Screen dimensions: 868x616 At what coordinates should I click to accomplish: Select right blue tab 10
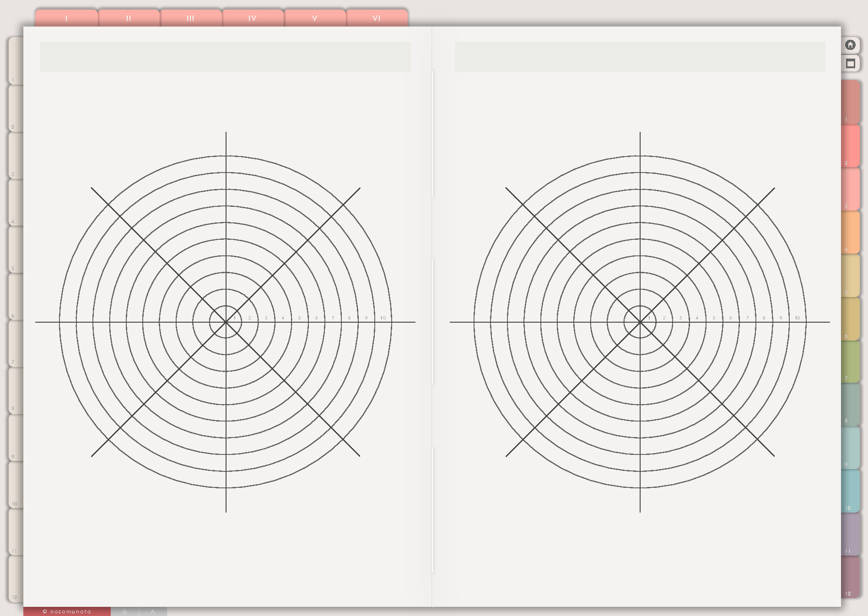[850, 491]
